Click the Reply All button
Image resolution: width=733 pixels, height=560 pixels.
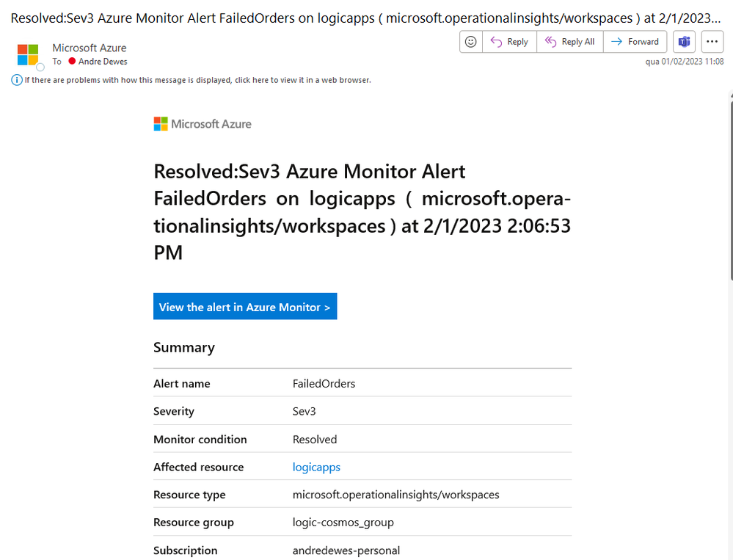click(570, 42)
